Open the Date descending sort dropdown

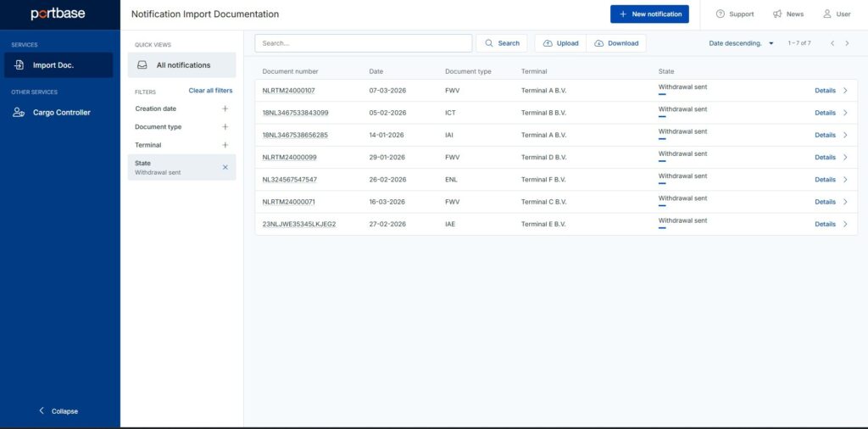[741, 43]
